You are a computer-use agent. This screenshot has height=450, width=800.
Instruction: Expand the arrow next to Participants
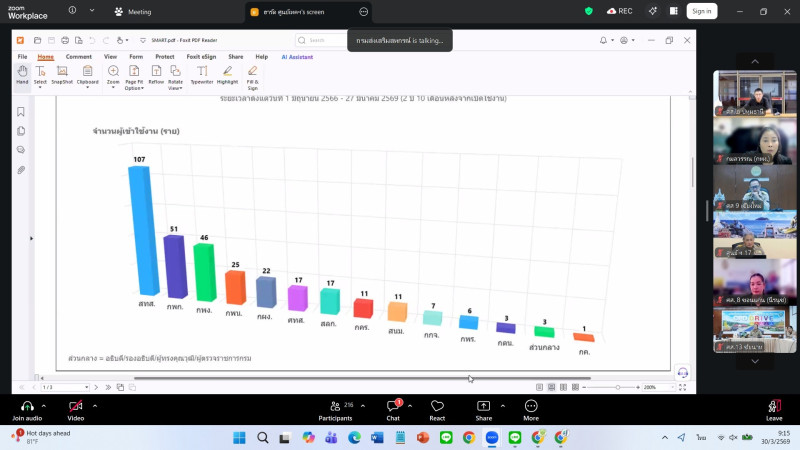pyautogui.click(x=363, y=406)
